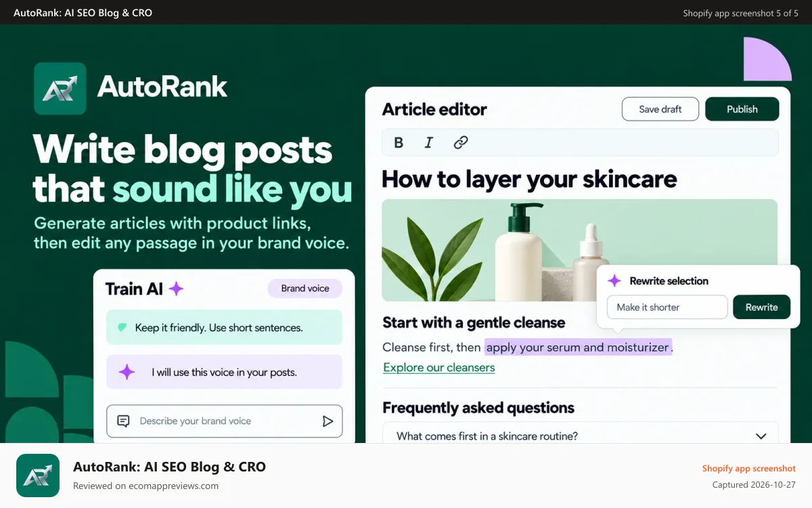Click the skincare product hero image

[x=579, y=250]
